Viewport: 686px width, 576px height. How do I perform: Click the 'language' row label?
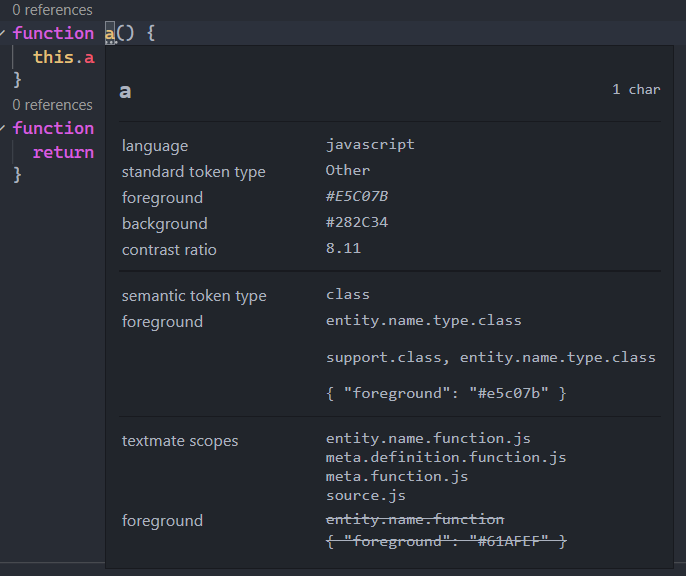[155, 146]
